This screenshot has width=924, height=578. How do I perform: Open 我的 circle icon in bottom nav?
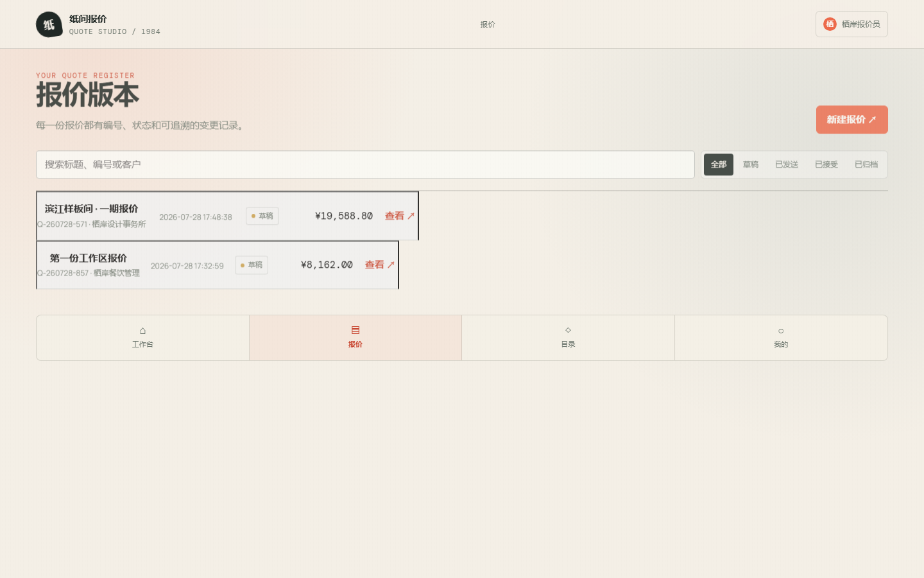(781, 331)
